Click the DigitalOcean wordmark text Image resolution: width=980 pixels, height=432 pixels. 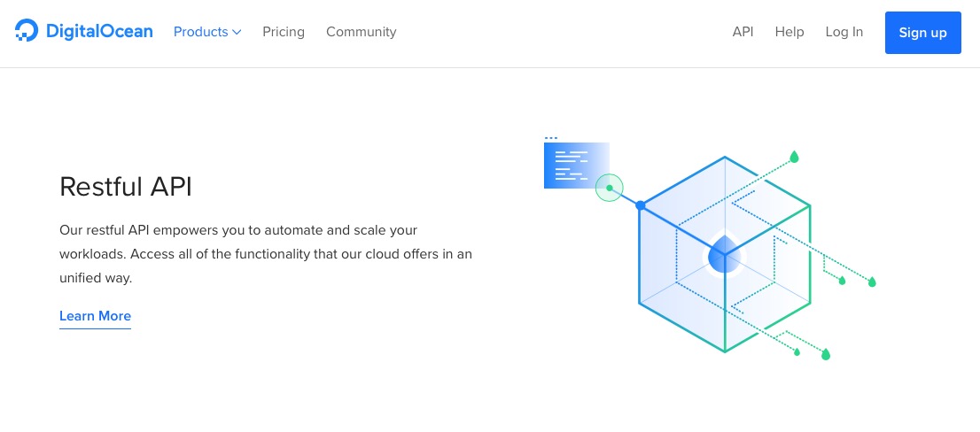click(x=98, y=32)
